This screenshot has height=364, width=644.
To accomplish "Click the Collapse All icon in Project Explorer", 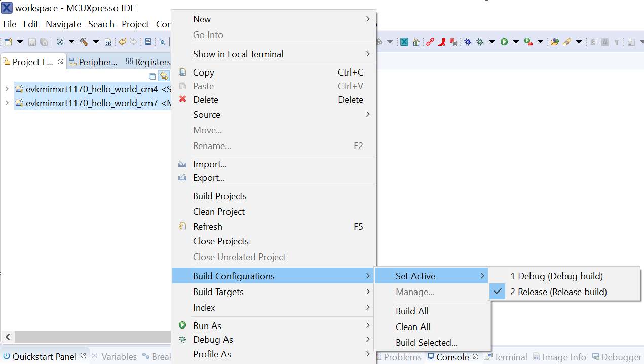I will (x=152, y=77).
